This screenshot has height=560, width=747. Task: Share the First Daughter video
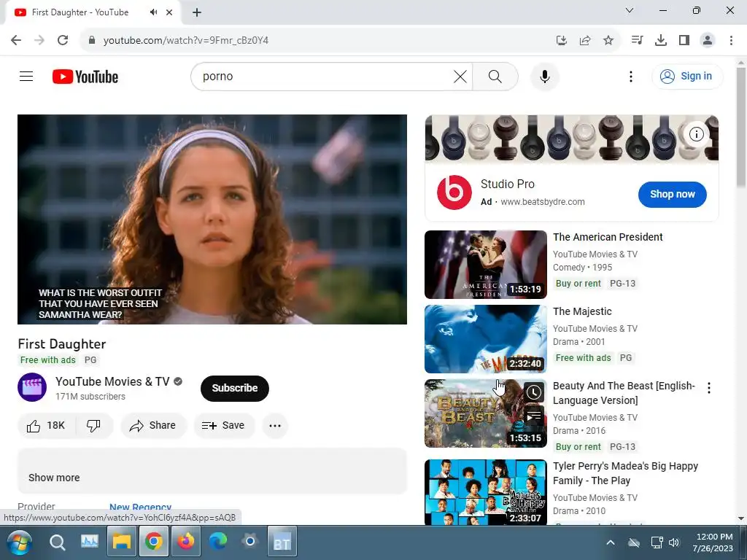coord(153,425)
